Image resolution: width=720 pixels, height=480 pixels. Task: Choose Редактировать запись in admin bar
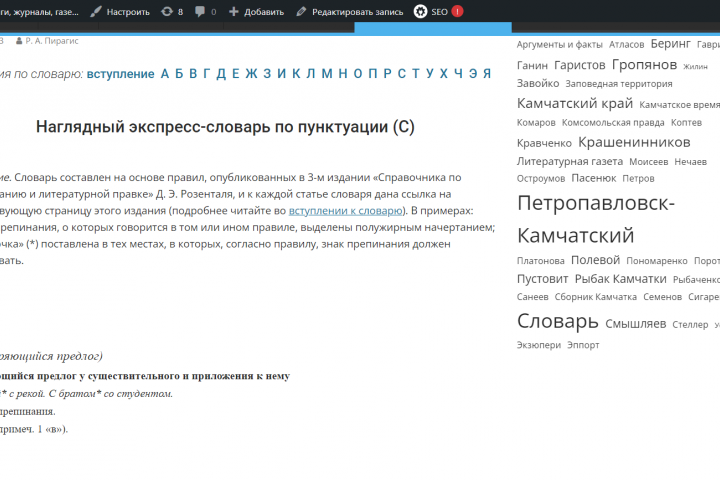(350, 12)
